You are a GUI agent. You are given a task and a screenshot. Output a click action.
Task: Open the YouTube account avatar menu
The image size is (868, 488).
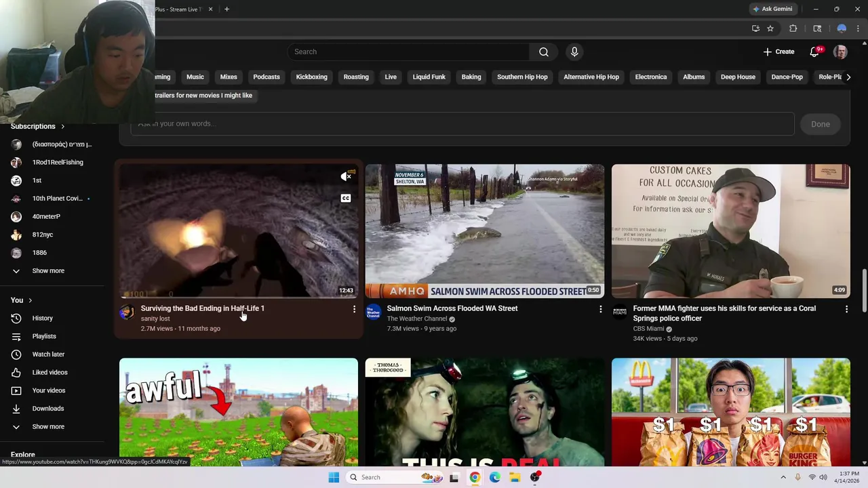pos(840,52)
